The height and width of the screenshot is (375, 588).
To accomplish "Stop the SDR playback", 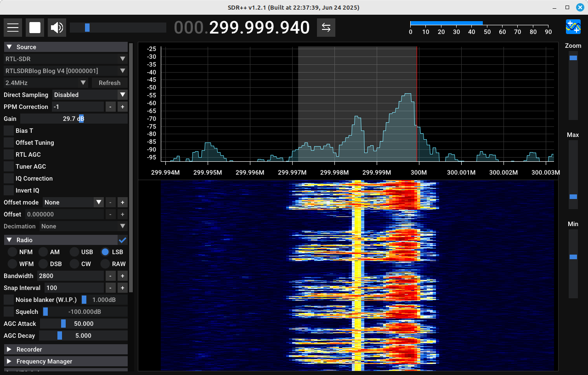I will [35, 28].
